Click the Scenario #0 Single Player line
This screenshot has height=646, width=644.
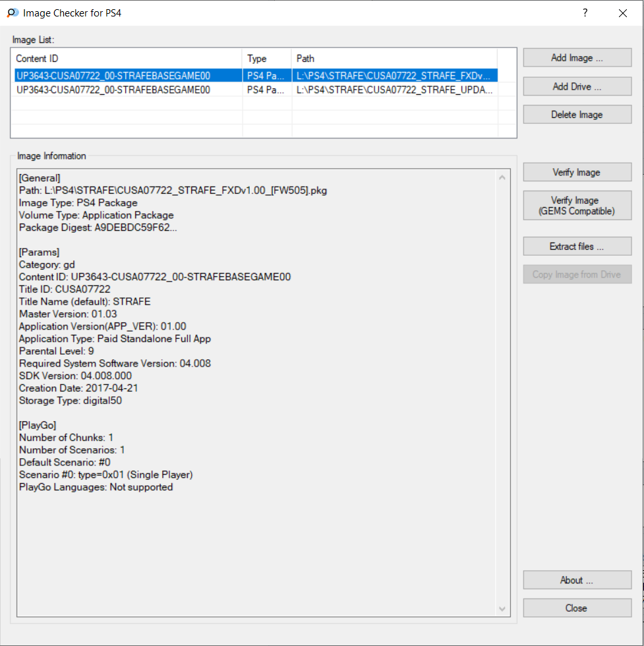106,475
